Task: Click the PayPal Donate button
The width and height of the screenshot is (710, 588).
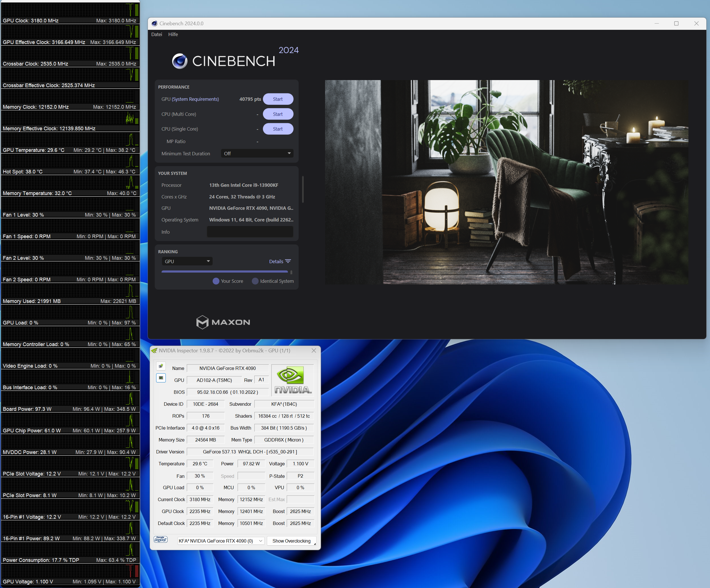Action: pyautogui.click(x=161, y=539)
